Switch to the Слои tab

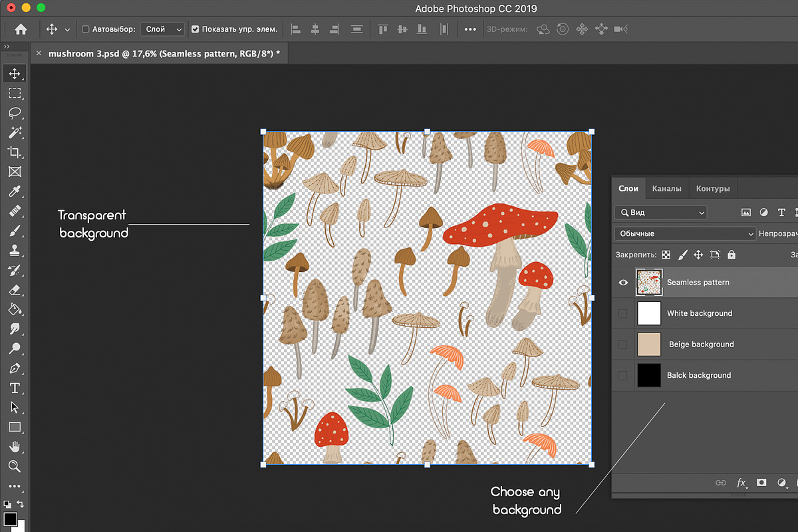tap(628, 188)
